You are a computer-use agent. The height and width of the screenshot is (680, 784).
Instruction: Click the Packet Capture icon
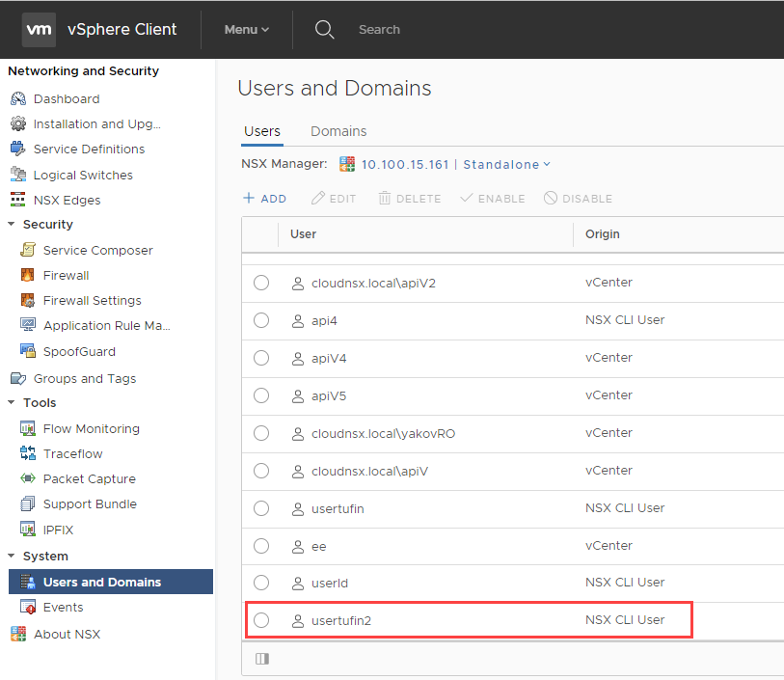click(x=28, y=478)
